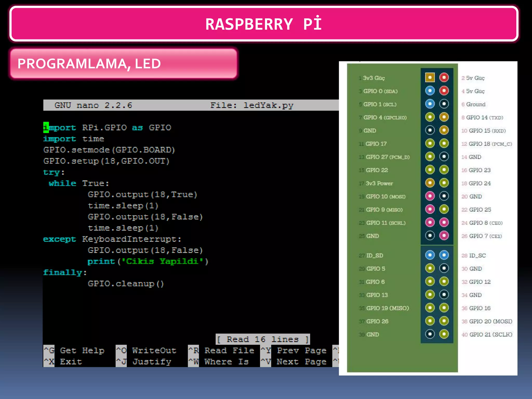
Task: Click the label 'GPIO 22' at pin 15
Action: [x=377, y=170]
